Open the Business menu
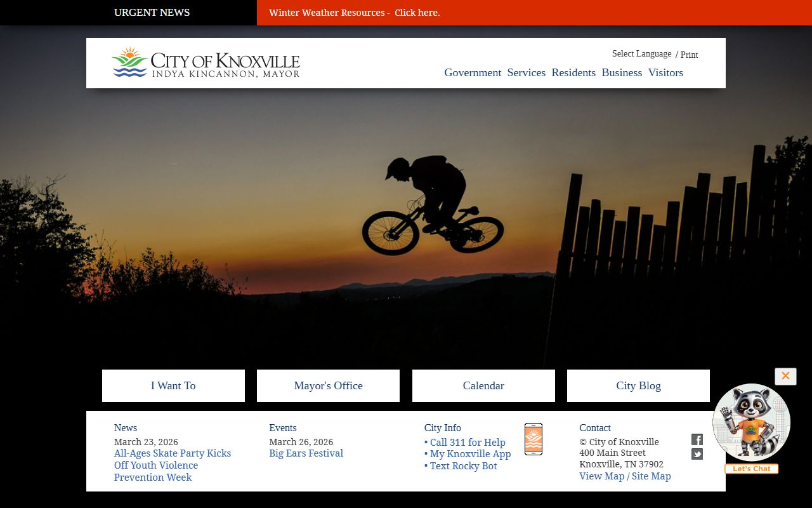 pyautogui.click(x=622, y=72)
